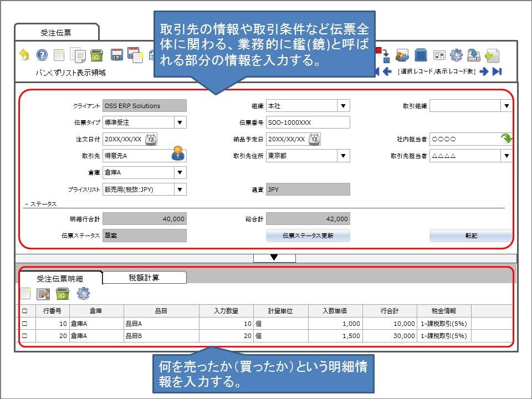The width and height of the screenshot is (532, 399).
Task: Go to previous record with left arrow
Action: coord(387,71)
